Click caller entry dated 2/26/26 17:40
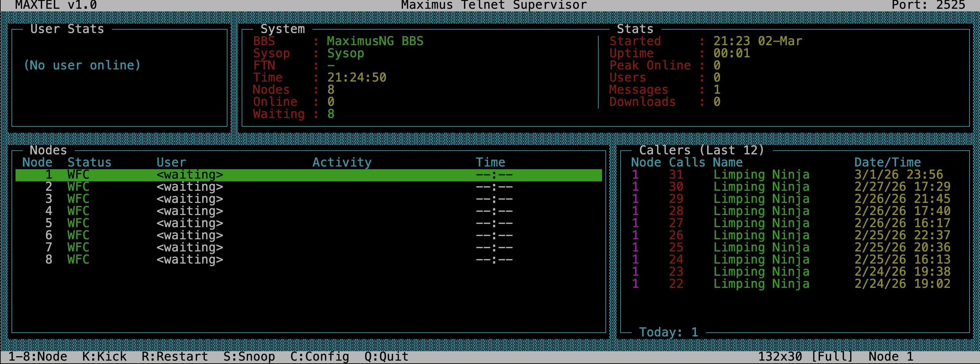 (791, 211)
